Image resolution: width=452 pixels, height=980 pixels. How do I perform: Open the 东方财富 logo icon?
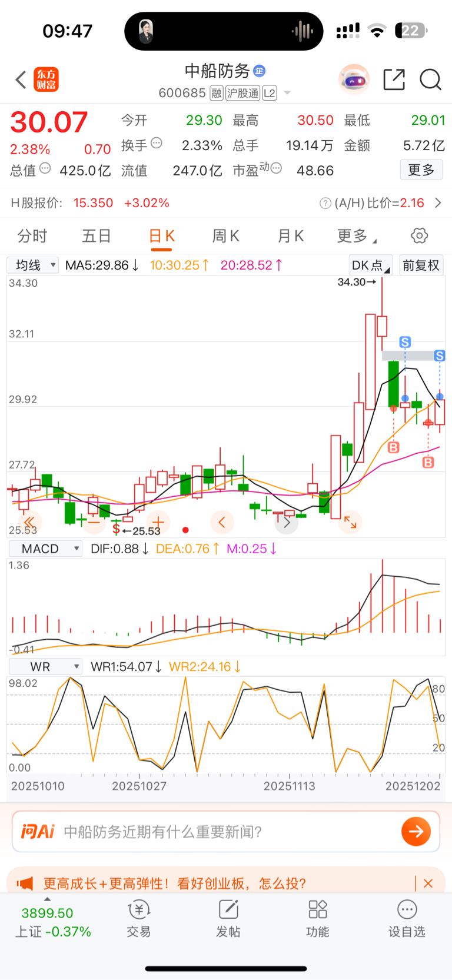[x=46, y=79]
